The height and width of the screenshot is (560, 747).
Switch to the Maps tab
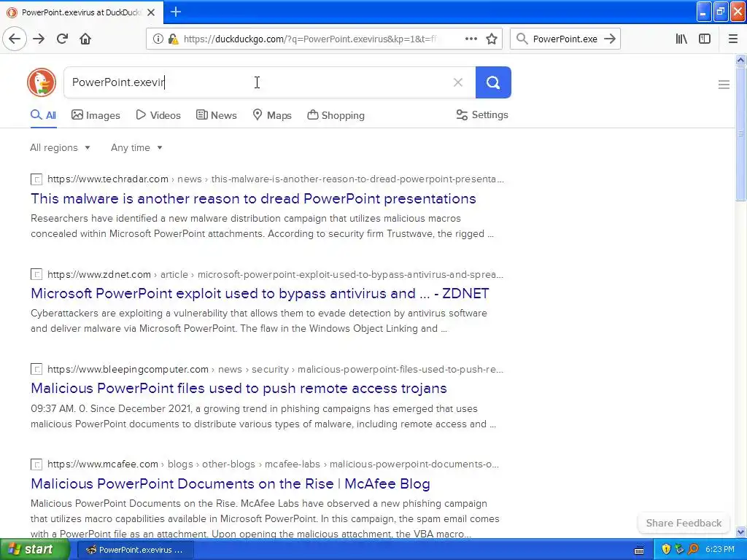pyautogui.click(x=272, y=115)
